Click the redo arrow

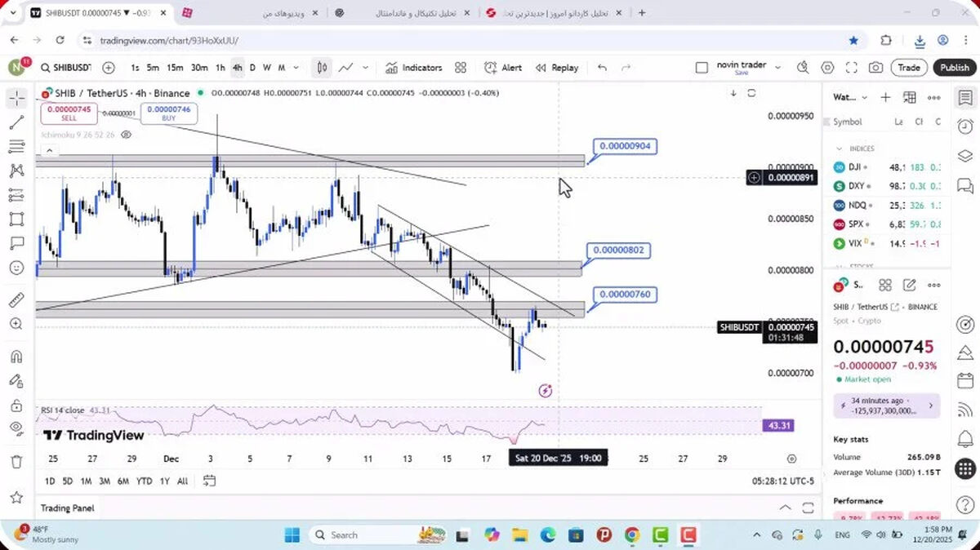pos(626,68)
